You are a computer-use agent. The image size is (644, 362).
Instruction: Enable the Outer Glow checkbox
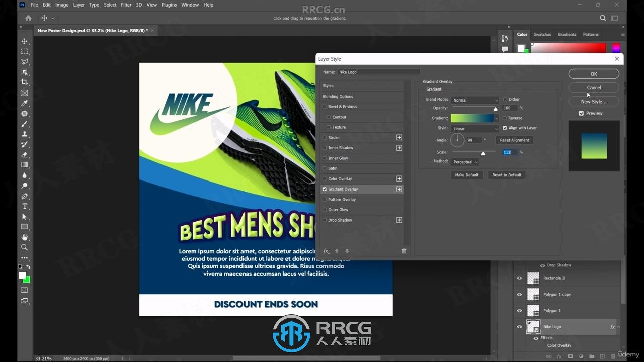point(325,210)
